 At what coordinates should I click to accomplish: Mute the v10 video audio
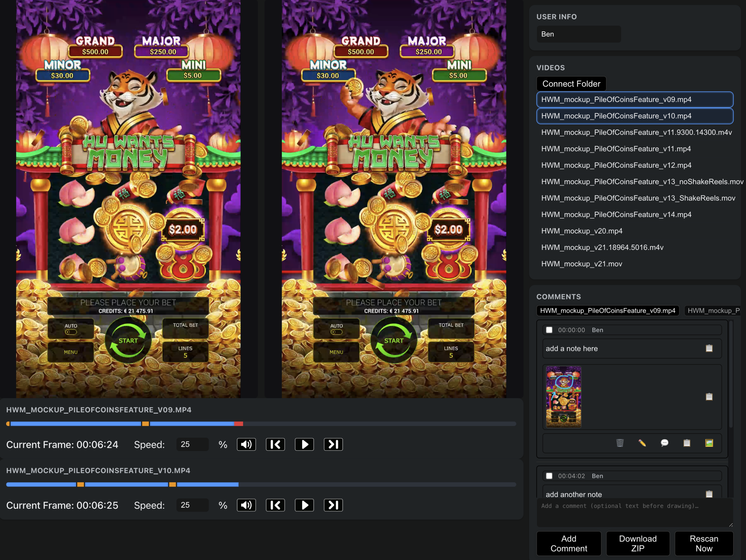(246, 505)
